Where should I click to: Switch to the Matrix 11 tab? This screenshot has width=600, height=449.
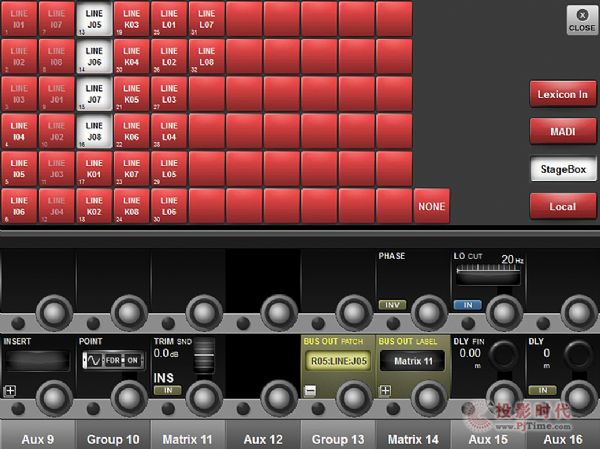tap(188, 439)
